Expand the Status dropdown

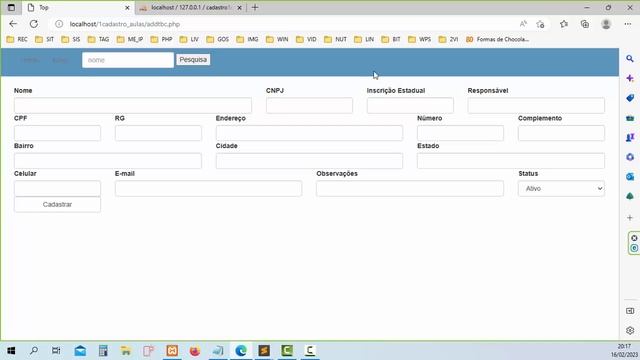click(x=561, y=189)
